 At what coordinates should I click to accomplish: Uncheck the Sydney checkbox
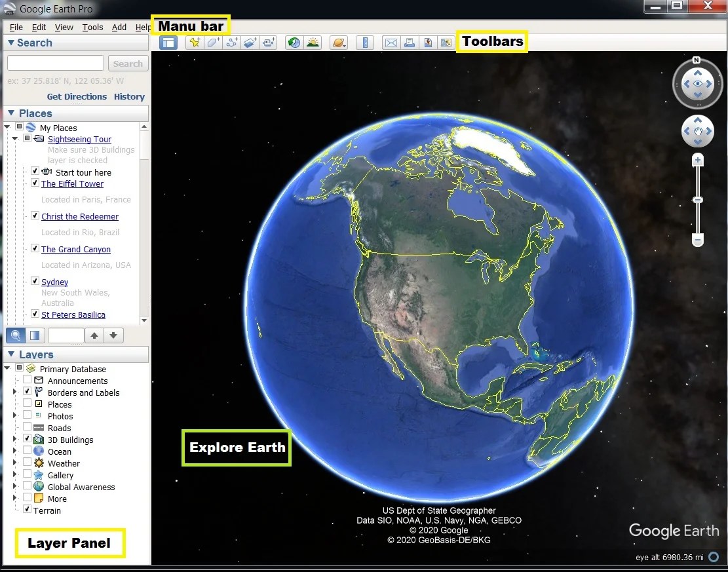click(x=35, y=281)
